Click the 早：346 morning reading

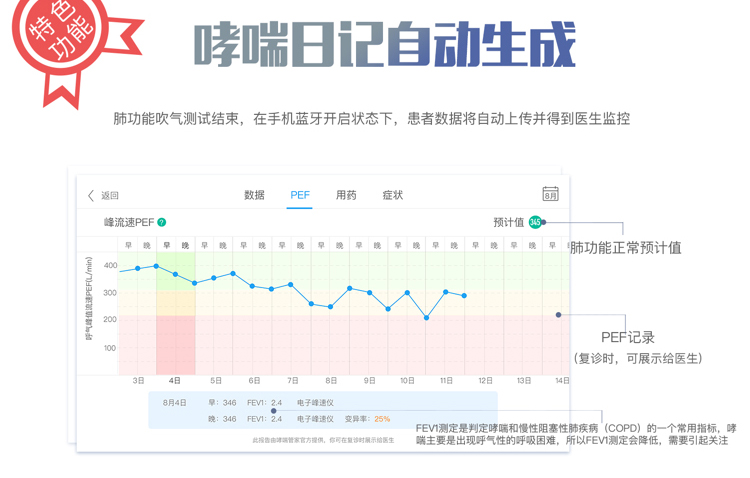[222, 403]
